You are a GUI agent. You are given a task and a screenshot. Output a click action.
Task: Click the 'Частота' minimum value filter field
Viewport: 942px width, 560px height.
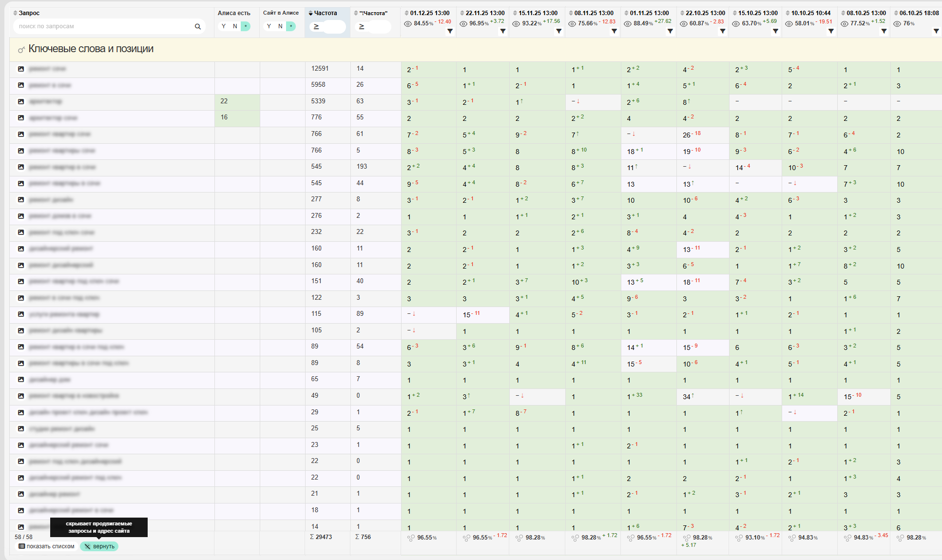(334, 27)
